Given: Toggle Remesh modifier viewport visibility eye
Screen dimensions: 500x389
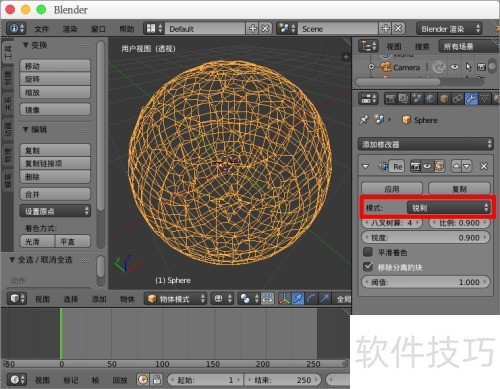Looking at the screenshot, I should 427,166.
